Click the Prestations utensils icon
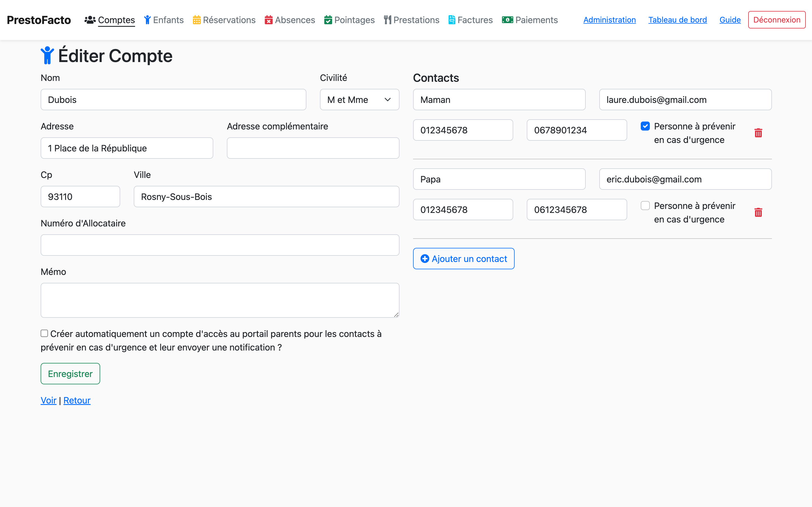Screen dimensions: 812x507 387,20
